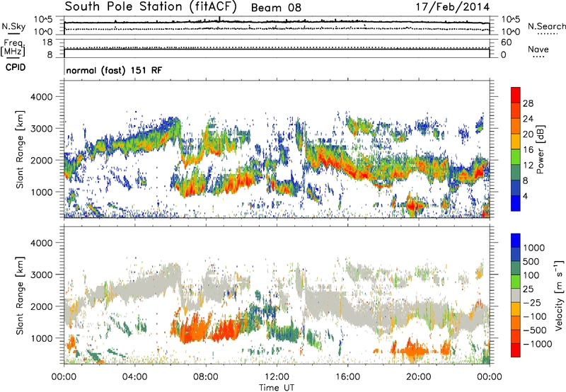Select the teal power segment between 8 and 12
Image resolution: width=566 pixels, height=392 pixels.
[x=516, y=173]
